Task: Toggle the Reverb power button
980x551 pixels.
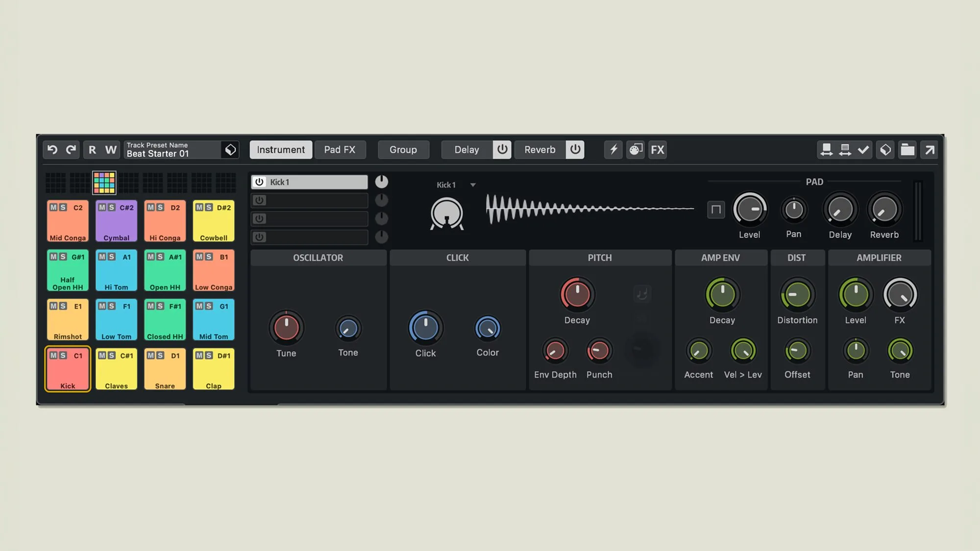Action: pyautogui.click(x=575, y=150)
